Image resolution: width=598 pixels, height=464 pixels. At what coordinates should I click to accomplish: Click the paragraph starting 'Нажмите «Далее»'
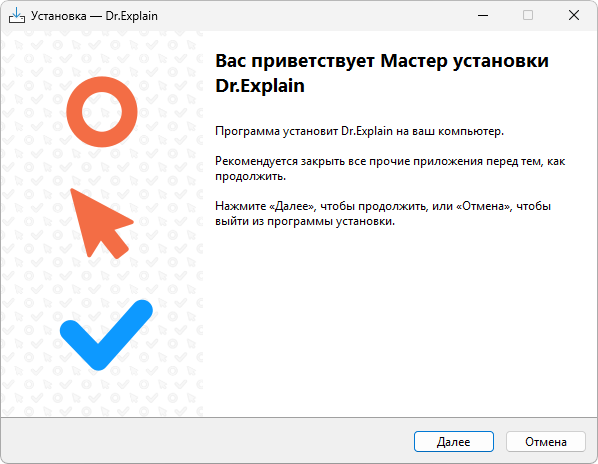tap(383, 214)
